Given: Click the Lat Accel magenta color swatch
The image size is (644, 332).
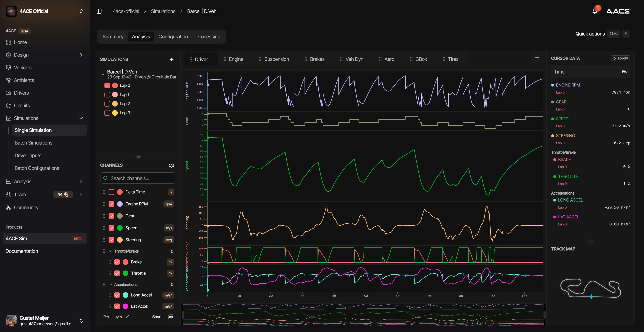Looking at the screenshot, I should pyautogui.click(x=125, y=306).
